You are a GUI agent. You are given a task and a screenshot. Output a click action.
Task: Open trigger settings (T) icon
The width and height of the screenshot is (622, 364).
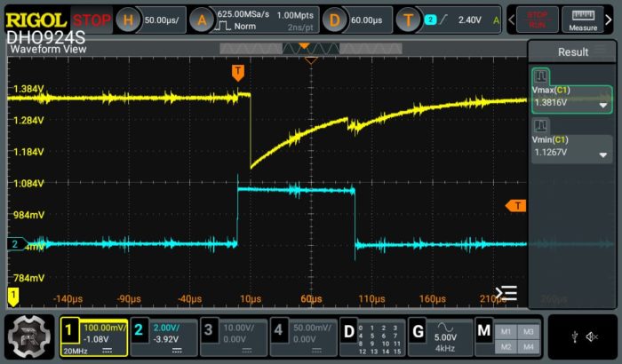click(409, 20)
